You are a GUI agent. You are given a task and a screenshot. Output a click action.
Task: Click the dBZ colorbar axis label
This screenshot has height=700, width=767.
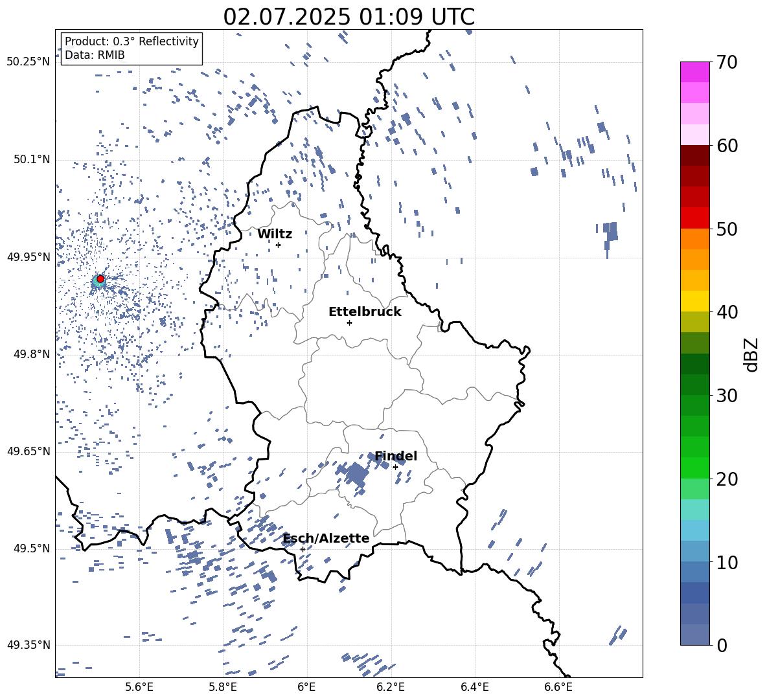pos(751,354)
